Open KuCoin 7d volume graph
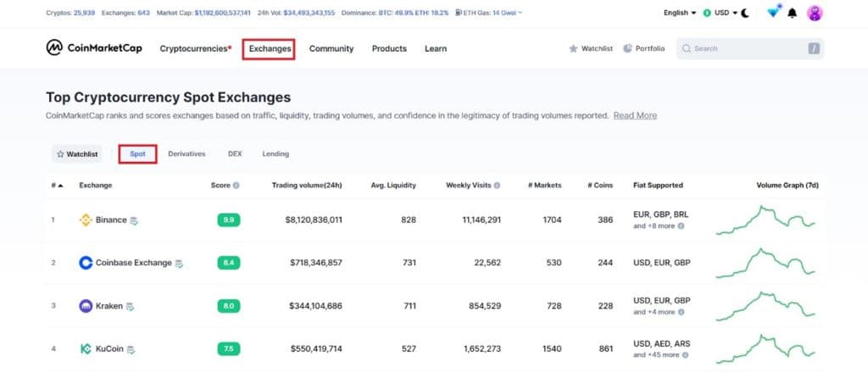Viewport: 868px width, 373px height. 765,349
